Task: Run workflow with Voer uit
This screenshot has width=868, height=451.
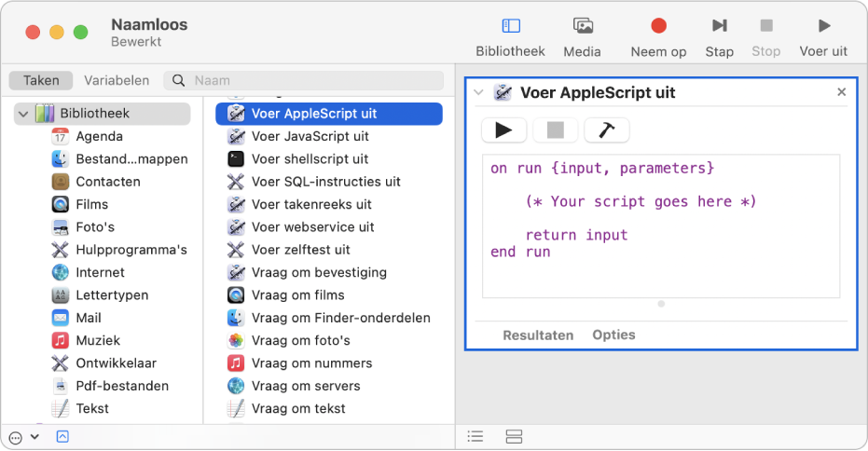Action: [823, 26]
